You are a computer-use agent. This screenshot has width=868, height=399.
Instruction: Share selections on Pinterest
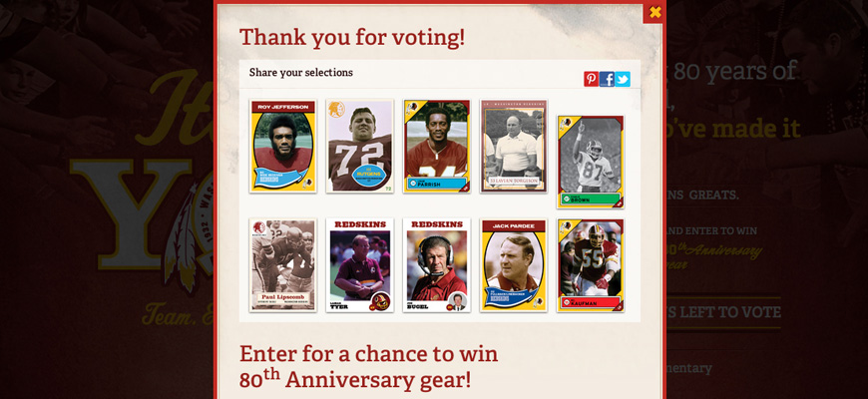coord(591,79)
